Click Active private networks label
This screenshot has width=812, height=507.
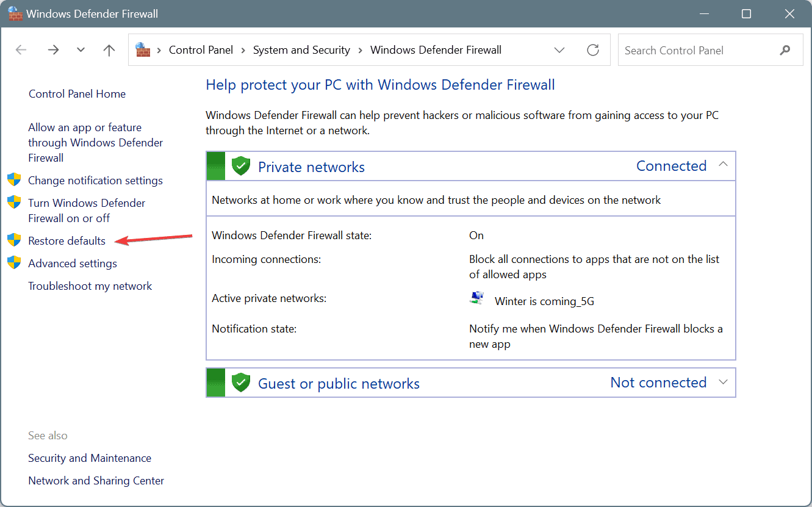click(x=269, y=298)
